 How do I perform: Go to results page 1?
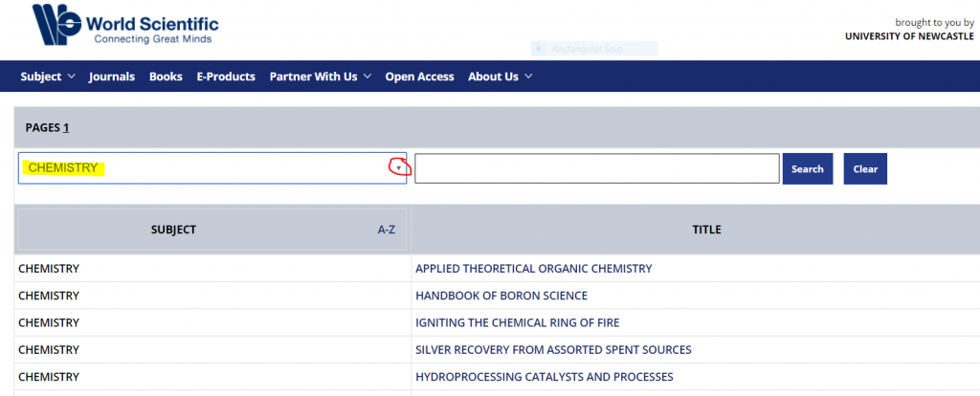[x=67, y=128]
